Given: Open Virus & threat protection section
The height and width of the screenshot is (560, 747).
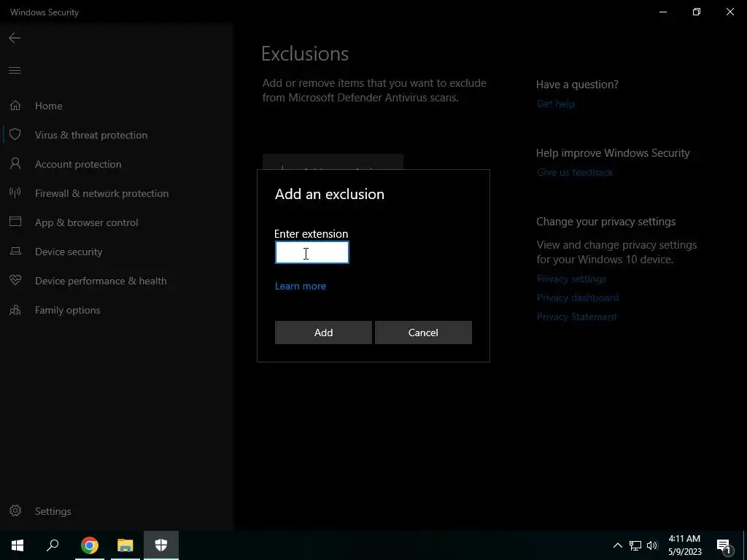Looking at the screenshot, I should [91, 135].
